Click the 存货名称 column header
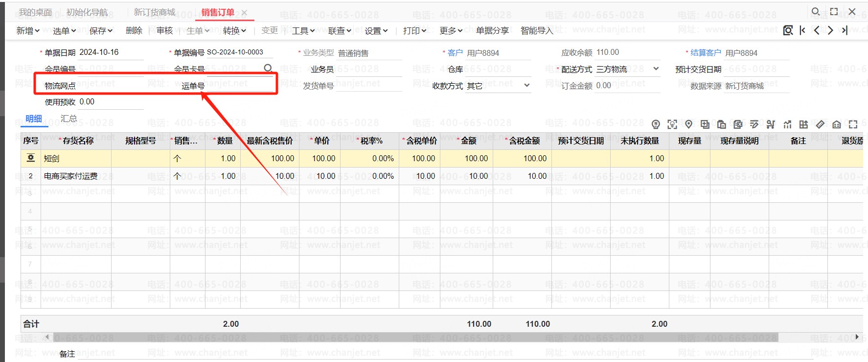The image size is (868, 362). [x=76, y=141]
